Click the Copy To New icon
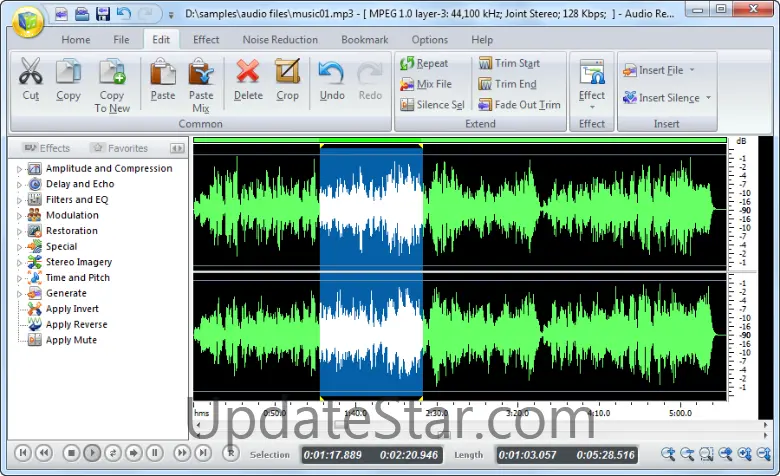The height and width of the screenshot is (476, 780). point(112,71)
